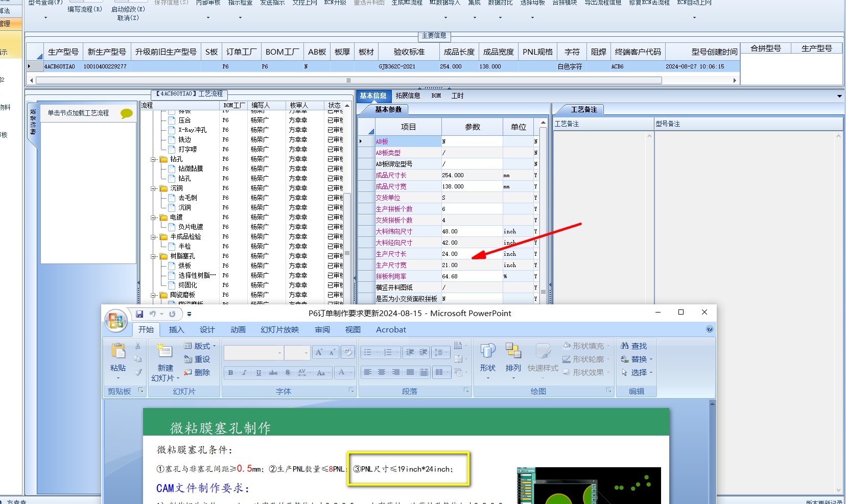Clear all formatting in the font group
This screenshot has height=504, width=846.
348,352
